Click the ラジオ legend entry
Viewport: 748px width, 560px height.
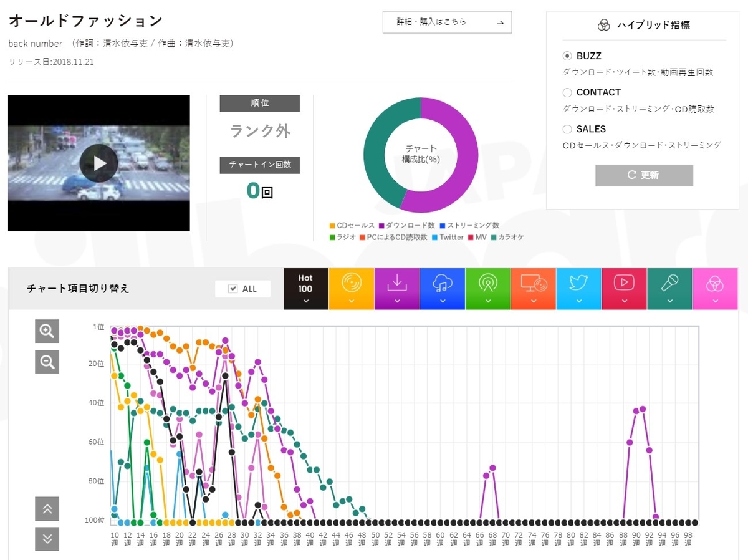[x=343, y=238]
